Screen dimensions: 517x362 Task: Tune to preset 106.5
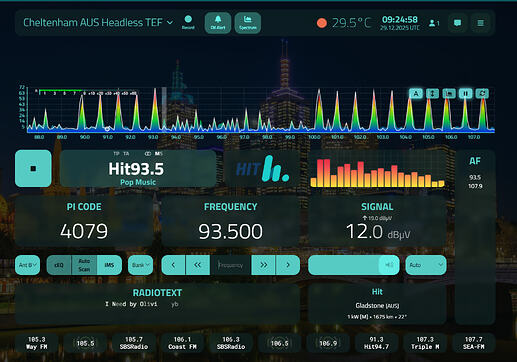coord(279,343)
